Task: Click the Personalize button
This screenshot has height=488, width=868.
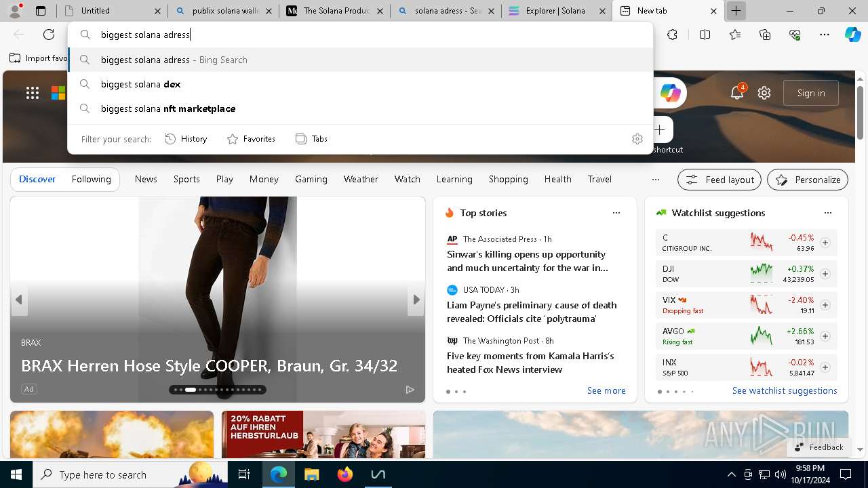Action: (x=808, y=180)
